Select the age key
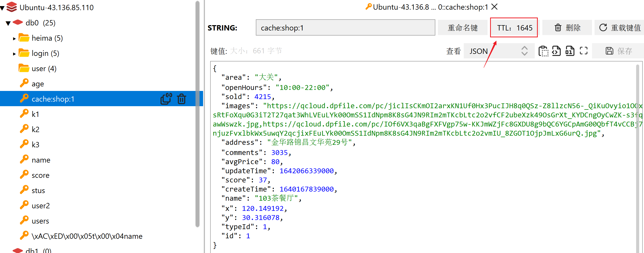Viewport: 644px width, 253px height. pyautogui.click(x=38, y=84)
